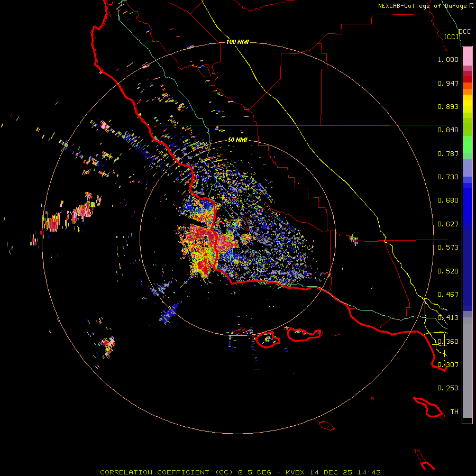This screenshot has height=476, width=476.
Task: Click the 0.787 scale value
Action: point(448,153)
